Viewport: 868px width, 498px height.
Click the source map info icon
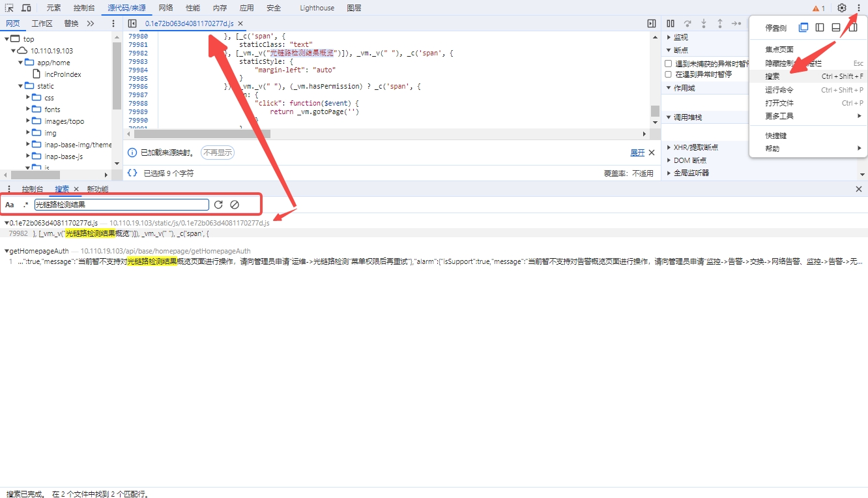[x=132, y=153]
